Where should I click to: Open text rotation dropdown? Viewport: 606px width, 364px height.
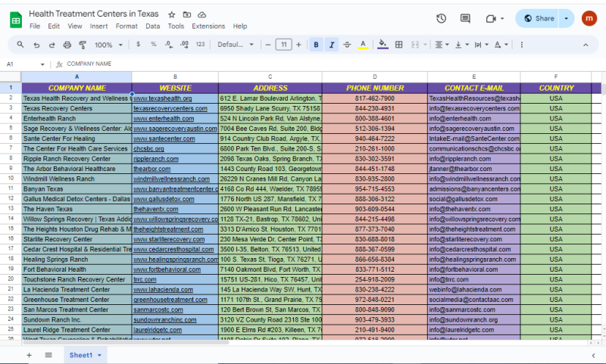pos(501,45)
